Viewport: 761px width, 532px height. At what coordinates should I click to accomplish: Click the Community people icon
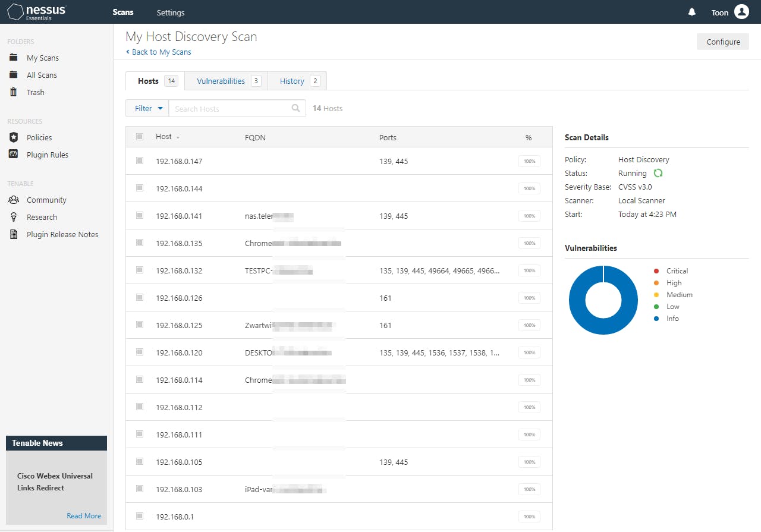[14, 200]
